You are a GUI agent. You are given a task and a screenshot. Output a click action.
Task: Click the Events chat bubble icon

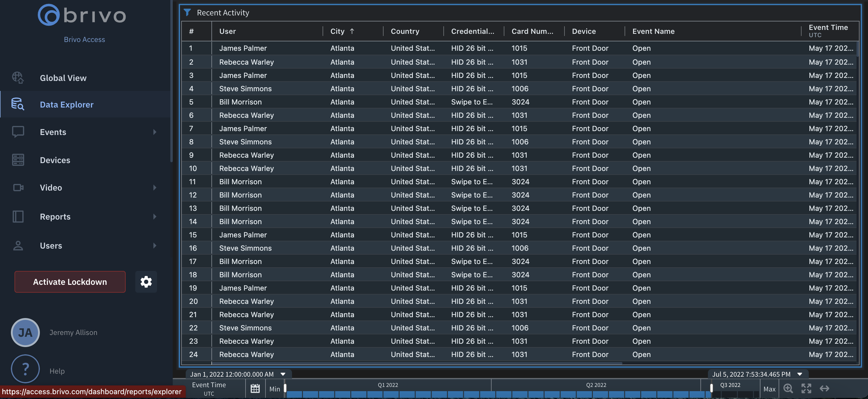point(18,132)
